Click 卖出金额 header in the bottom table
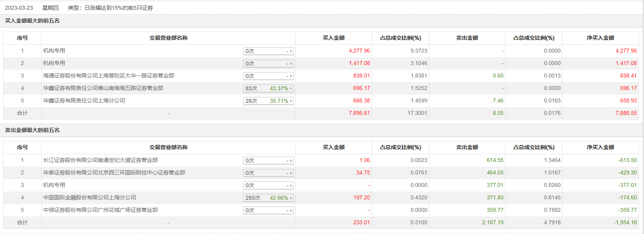Screen dimensions: 644x234 [467, 147]
